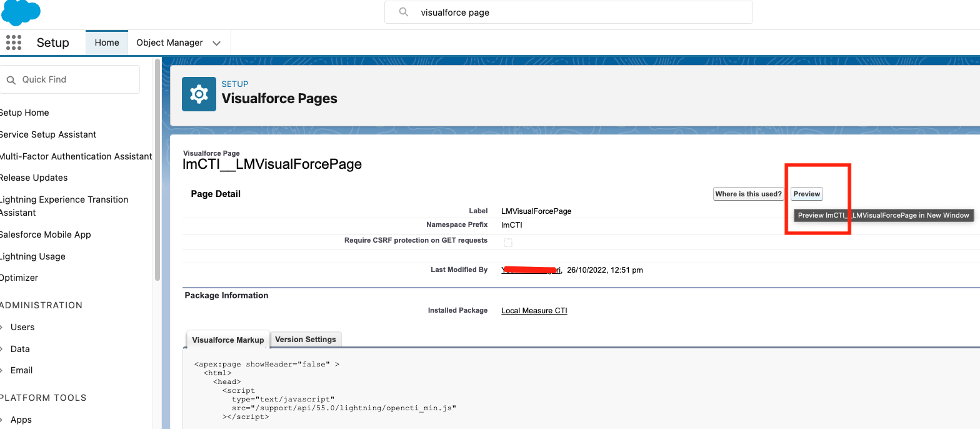Toggle Require CSRF protection checkbox
980x429 pixels.
pyautogui.click(x=508, y=243)
